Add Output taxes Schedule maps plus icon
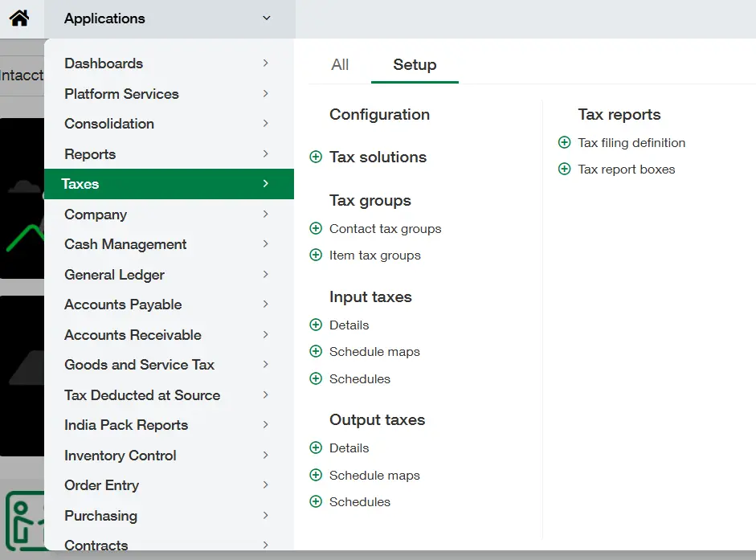This screenshot has height=560, width=756. [316, 475]
